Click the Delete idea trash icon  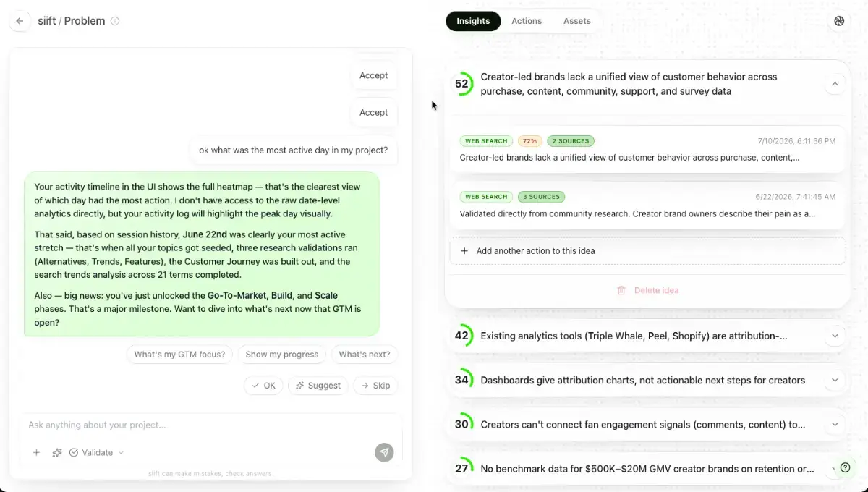(621, 290)
